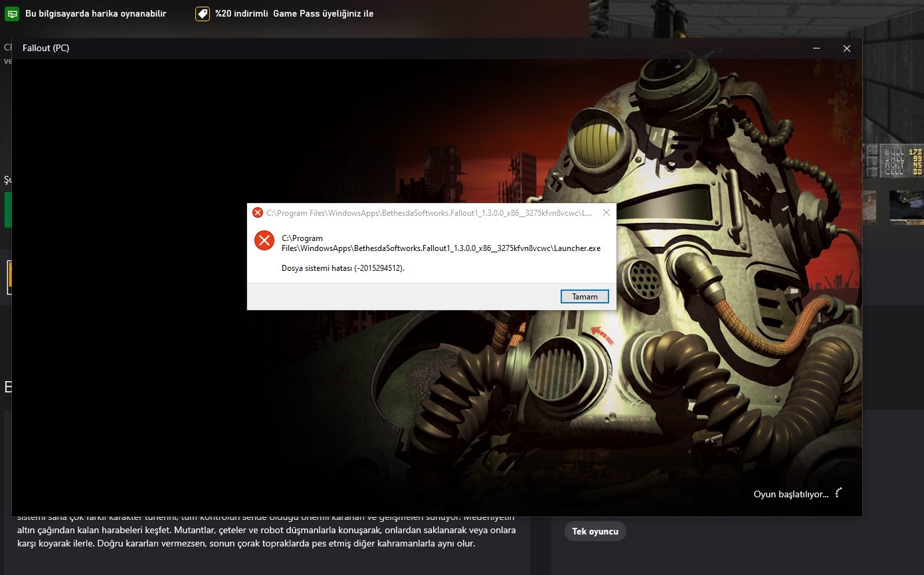Image resolution: width=924 pixels, height=575 pixels.
Task: Click the Fallout (PC) window title
Action: tap(46, 48)
